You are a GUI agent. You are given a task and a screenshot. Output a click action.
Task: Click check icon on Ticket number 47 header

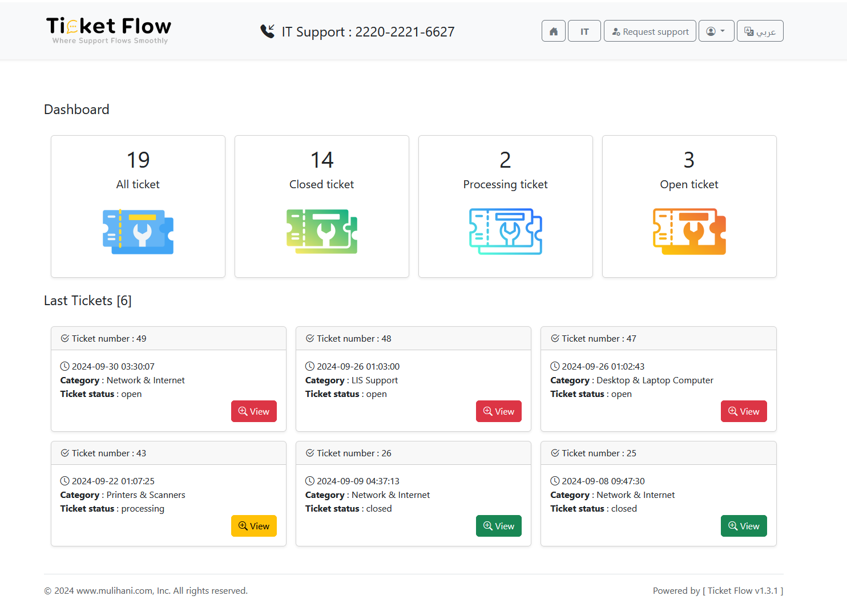[555, 338]
